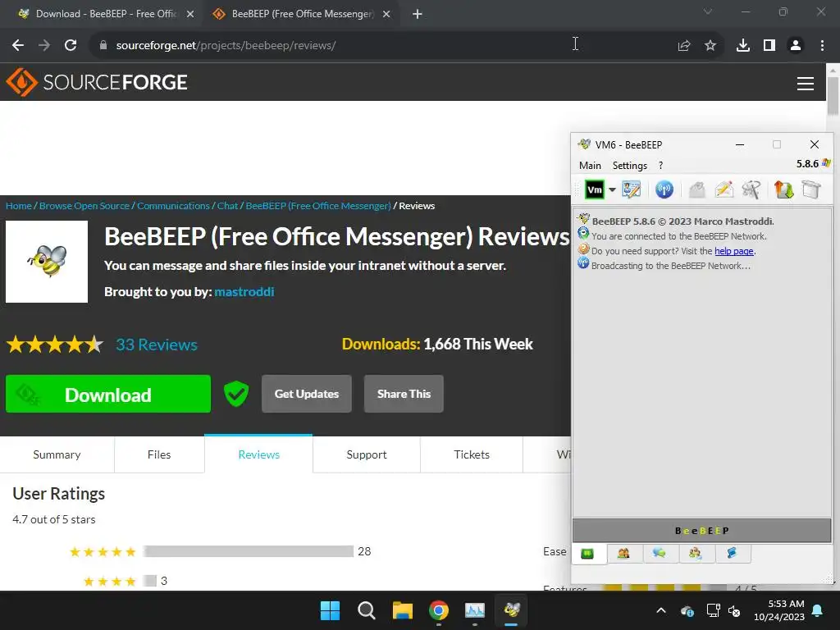Click BeeBEEP (Free Office Messenger) breadcrumb
Screen dimensions: 840x630
tap(318, 206)
